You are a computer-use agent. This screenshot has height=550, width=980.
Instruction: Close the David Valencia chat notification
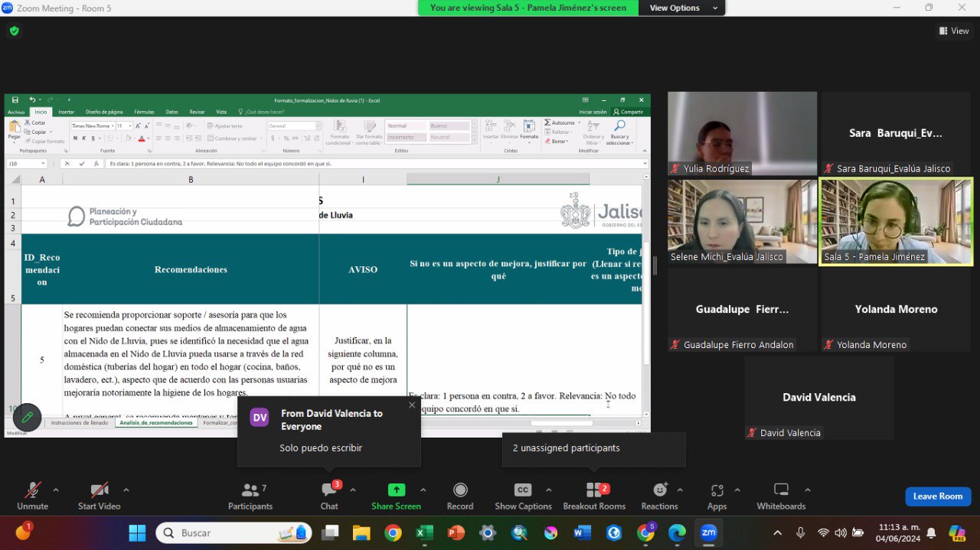click(412, 405)
